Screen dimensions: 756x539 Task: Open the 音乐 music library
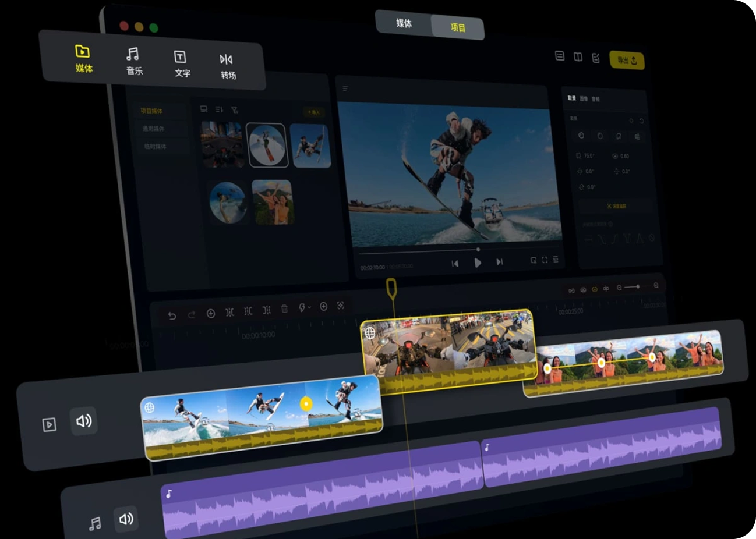coord(134,62)
